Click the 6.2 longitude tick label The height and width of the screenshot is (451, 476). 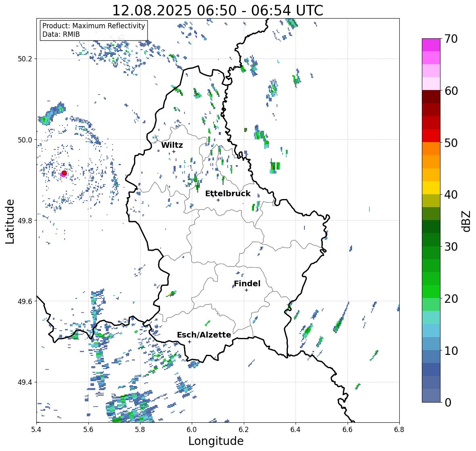(x=244, y=430)
